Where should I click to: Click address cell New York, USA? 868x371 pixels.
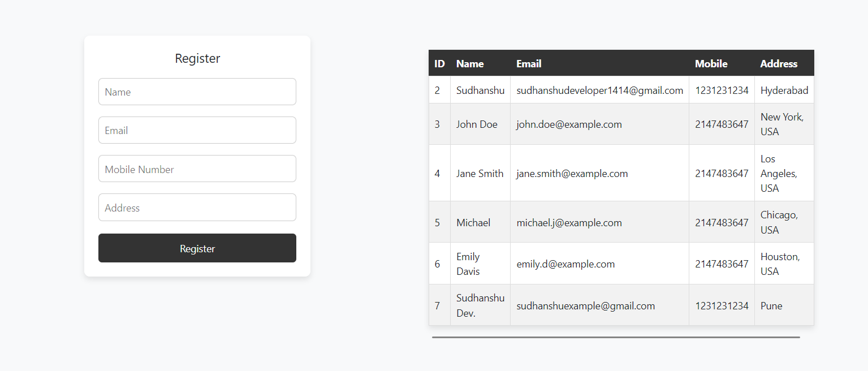784,124
